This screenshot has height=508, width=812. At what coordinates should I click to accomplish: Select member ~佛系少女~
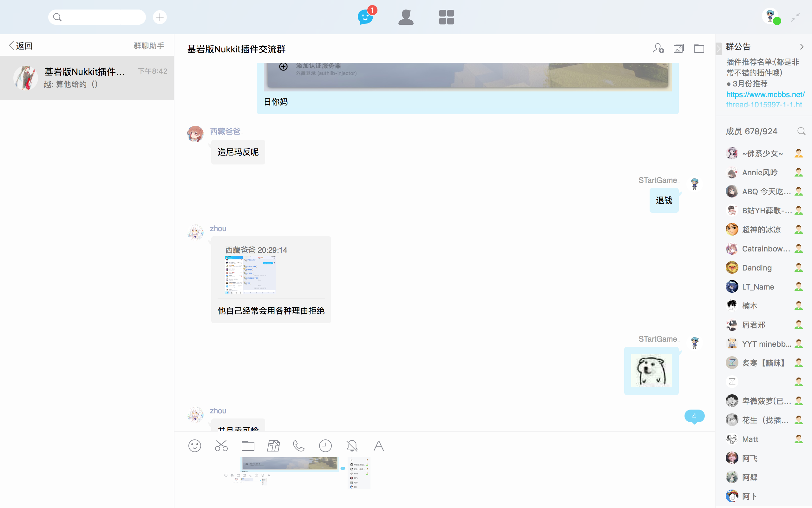coord(764,154)
